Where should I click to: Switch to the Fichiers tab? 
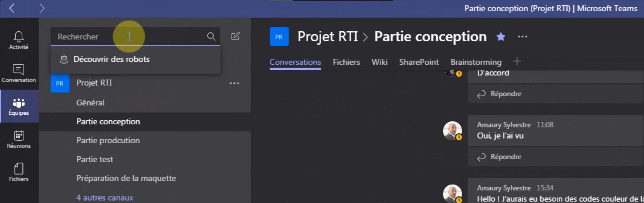(x=346, y=62)
